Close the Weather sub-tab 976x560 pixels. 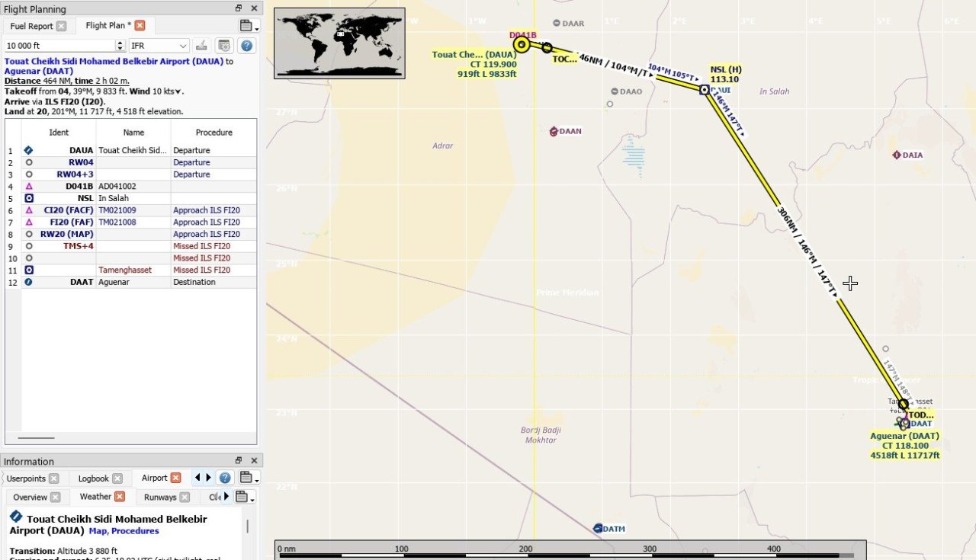[120, 497]
